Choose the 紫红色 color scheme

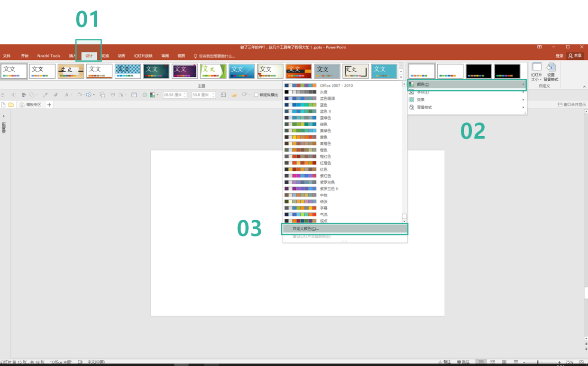342,176
